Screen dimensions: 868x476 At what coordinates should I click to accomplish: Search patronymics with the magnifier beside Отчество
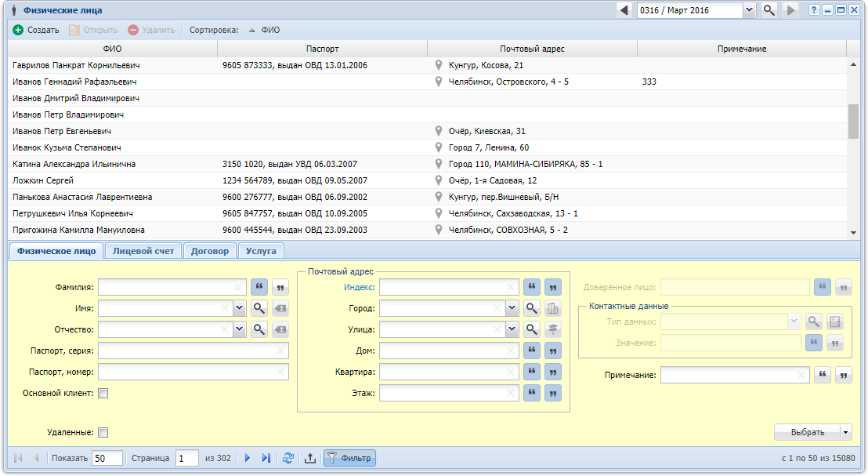pos(259,329)
